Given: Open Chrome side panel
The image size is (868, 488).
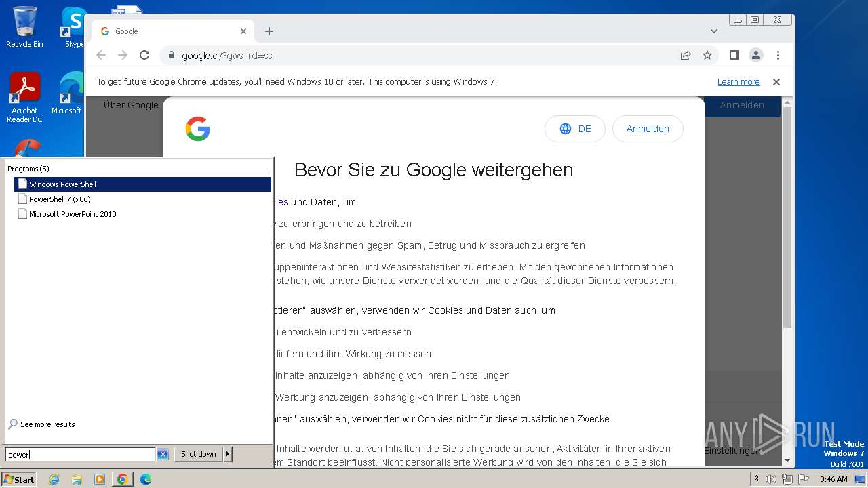Looking at the screenshot, I should click(x=734, y=55).
